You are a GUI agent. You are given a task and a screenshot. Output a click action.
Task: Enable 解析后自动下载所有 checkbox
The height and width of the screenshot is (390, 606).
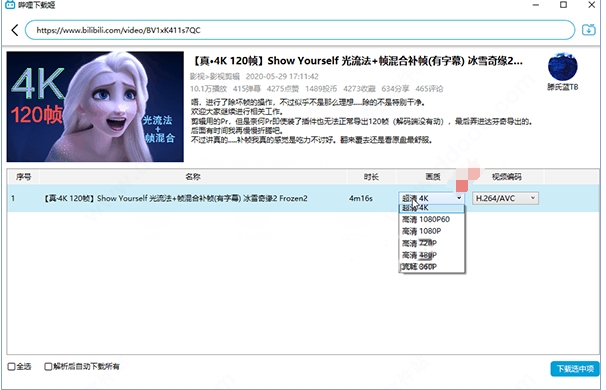48,366
